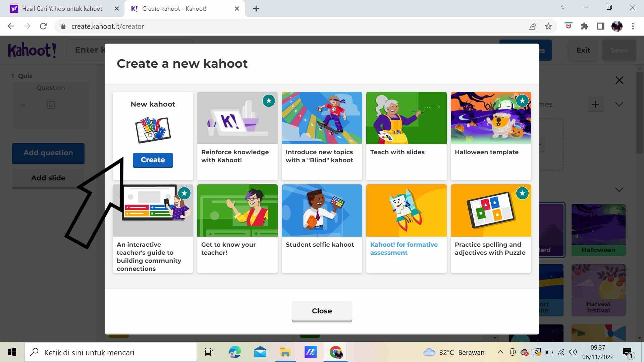Close the themes side panel with the X
The width and height of the screenshot is (644, 362).
click(619, 80)
